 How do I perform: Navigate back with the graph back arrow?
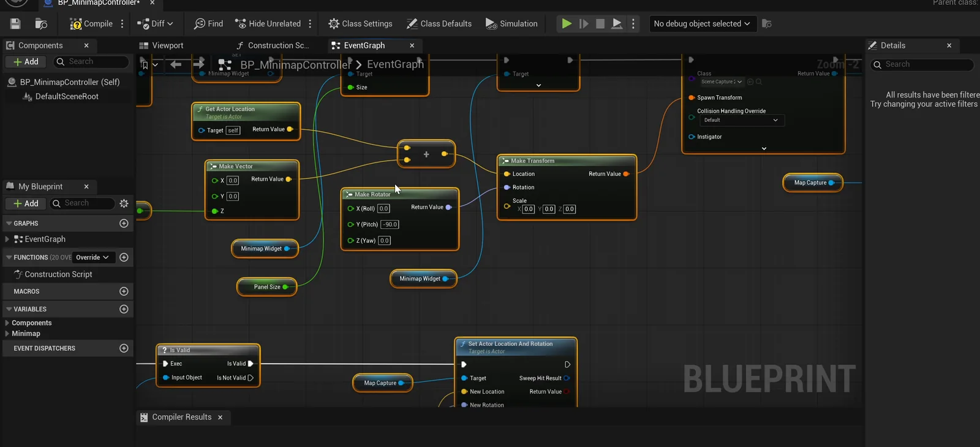click(176, 64)
